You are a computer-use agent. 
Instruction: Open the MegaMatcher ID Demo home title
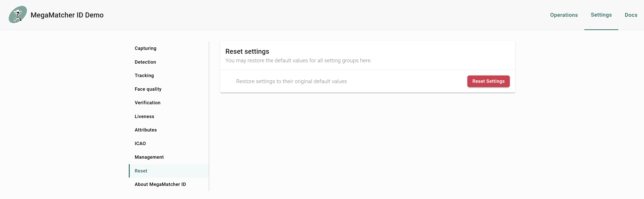tap(67, 15)
